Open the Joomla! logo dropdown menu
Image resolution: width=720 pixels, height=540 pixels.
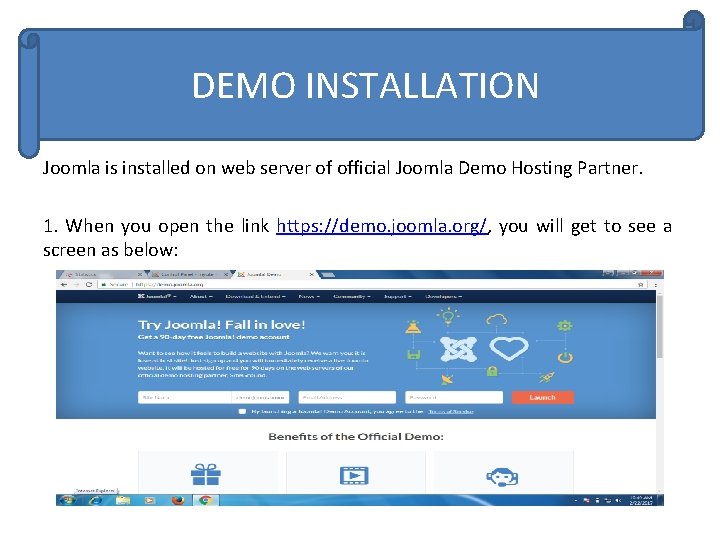click(x=157, y=297)
